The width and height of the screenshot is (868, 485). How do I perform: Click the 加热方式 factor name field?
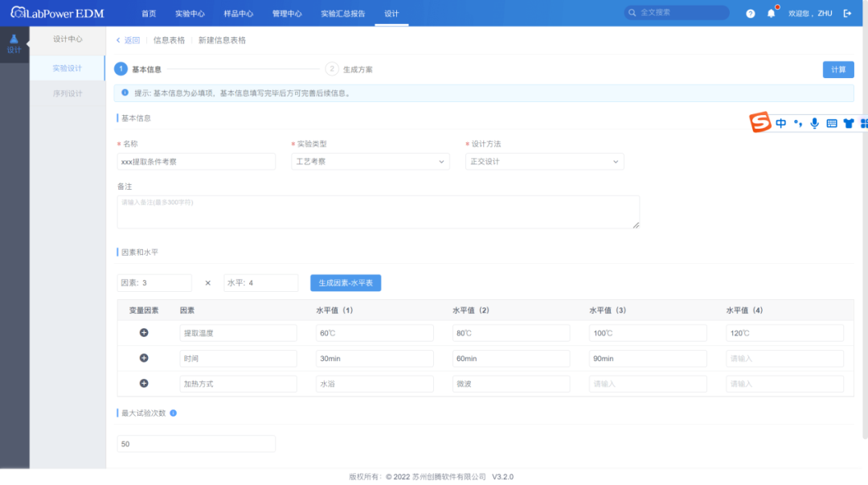click(x=238, y=384)
